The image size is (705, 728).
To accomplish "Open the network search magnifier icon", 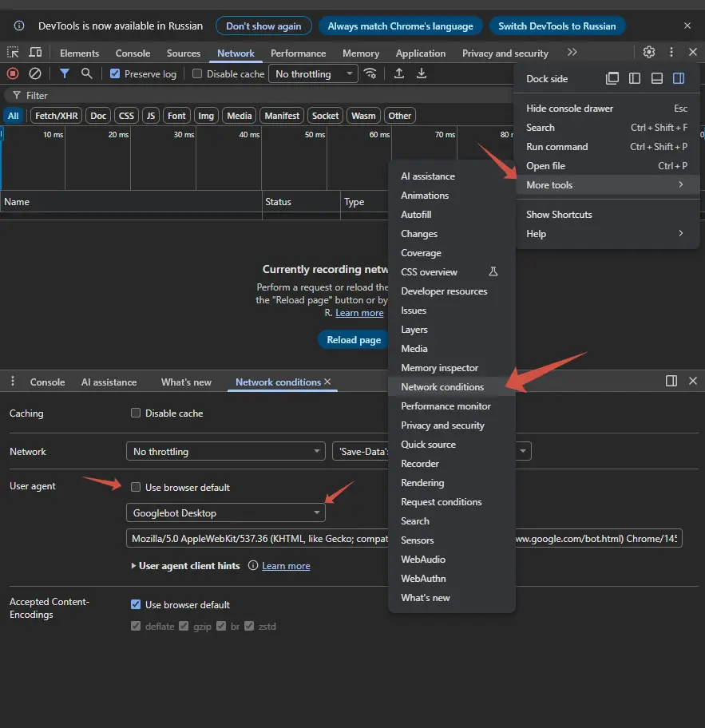I will (x=87, y=73).
